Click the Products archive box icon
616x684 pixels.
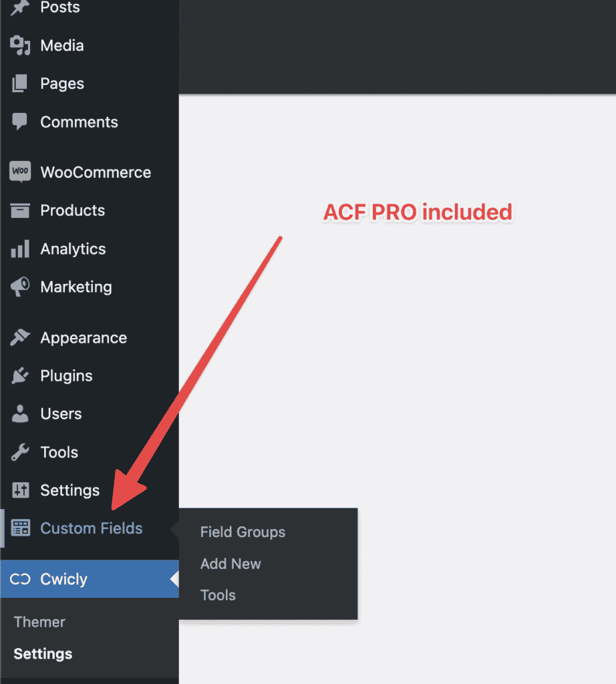20,210
